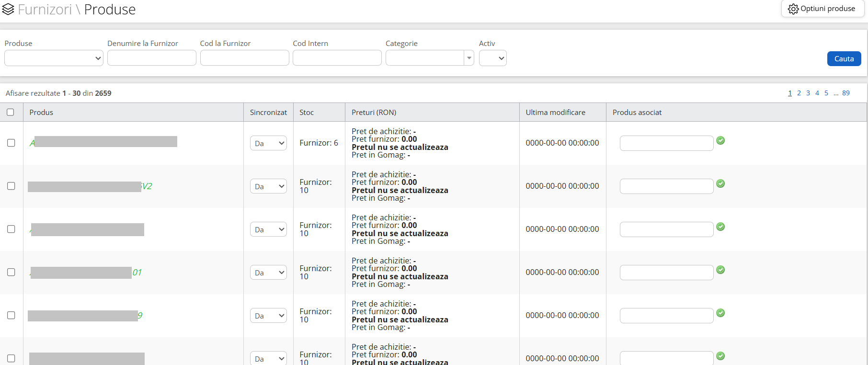Click green check icon in third product row
868x365 pixels.
point(720,227)
